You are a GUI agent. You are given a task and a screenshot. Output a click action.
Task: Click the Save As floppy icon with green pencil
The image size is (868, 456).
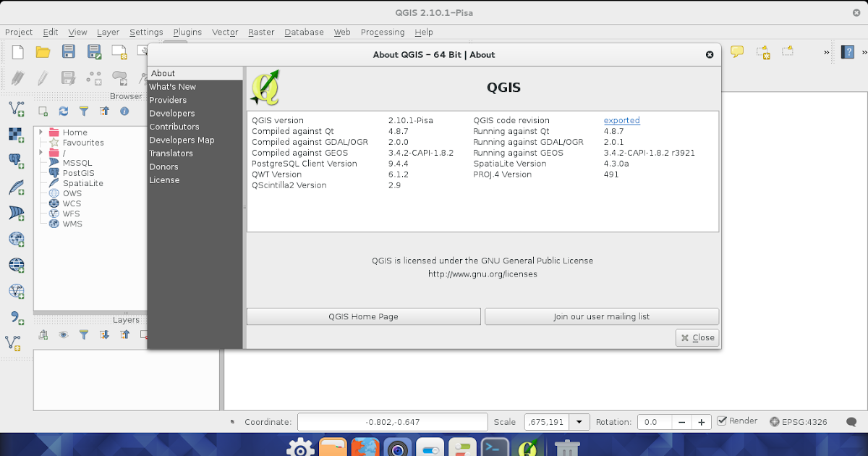click(94, 52)
